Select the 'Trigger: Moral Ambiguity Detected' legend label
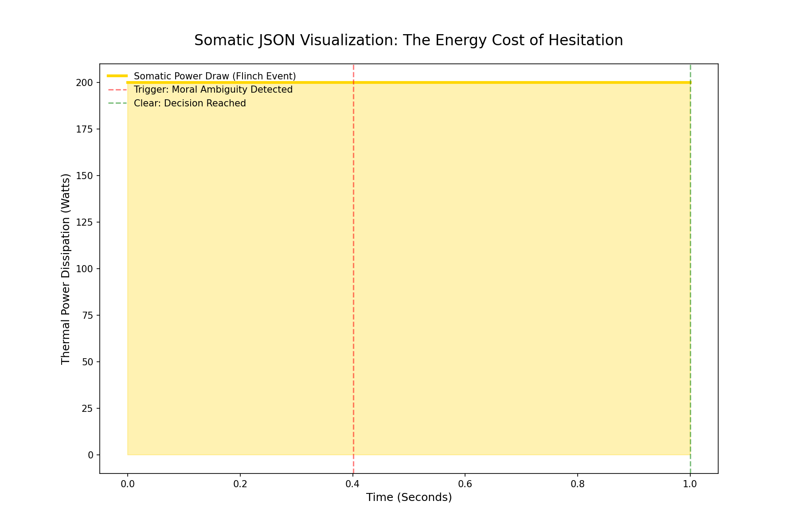The width and height of the screenshot is (798, 532). (x=213, y=90)
